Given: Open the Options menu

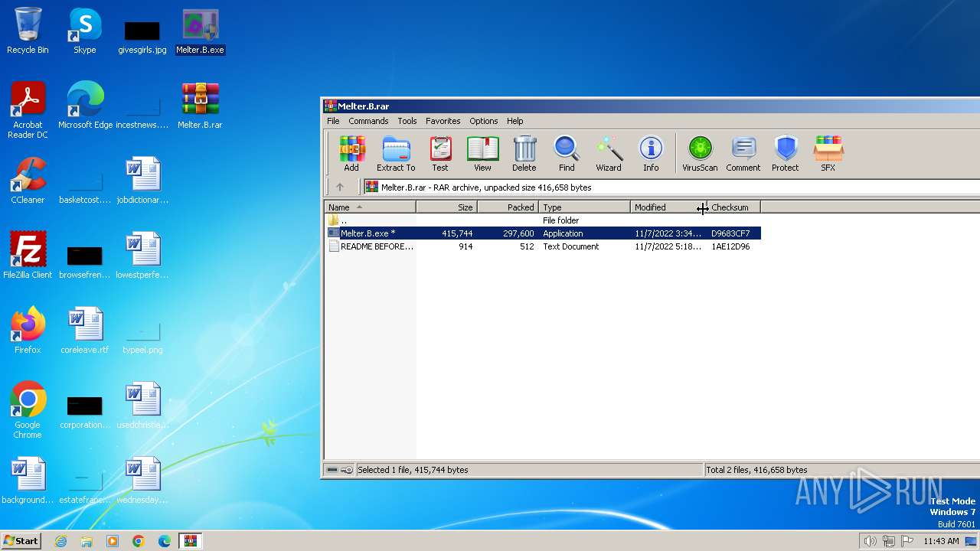Looking at the screenshot, I should tap(484, 121).
